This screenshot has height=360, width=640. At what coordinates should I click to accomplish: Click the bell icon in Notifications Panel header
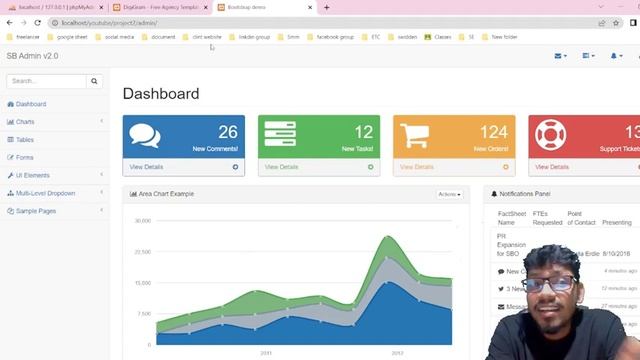494,194
